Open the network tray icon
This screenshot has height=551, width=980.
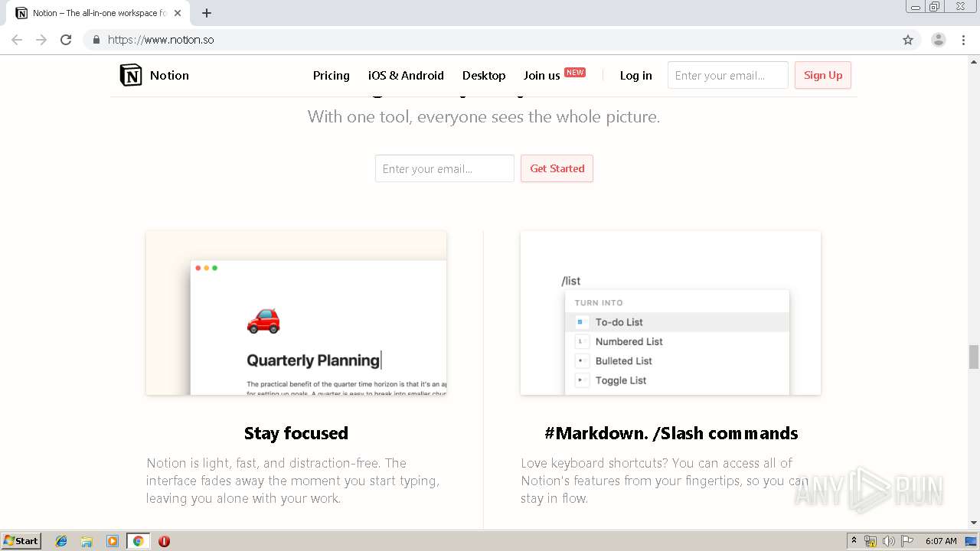tap(871, 541)
